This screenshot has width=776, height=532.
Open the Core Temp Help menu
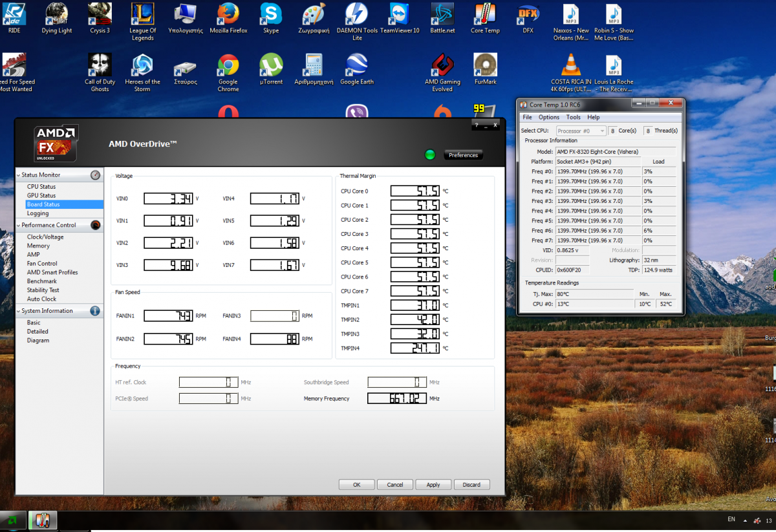tap(594, 118)
